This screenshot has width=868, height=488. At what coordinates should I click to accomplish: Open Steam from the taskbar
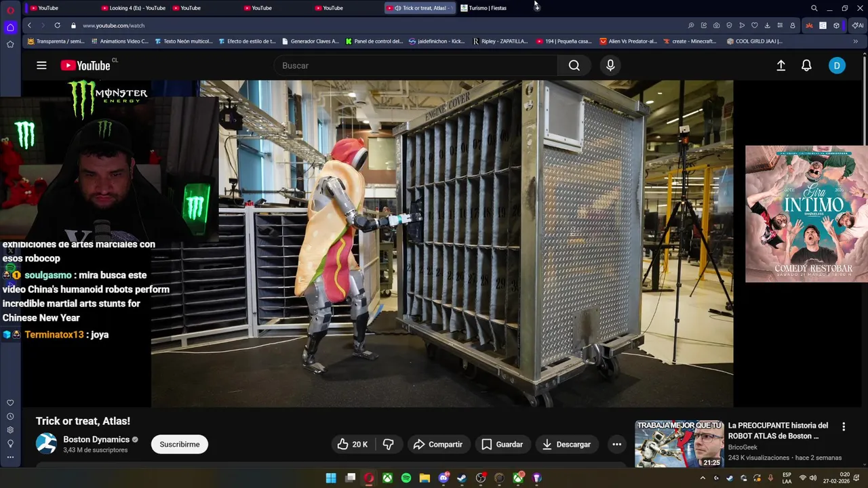(462, 478)
